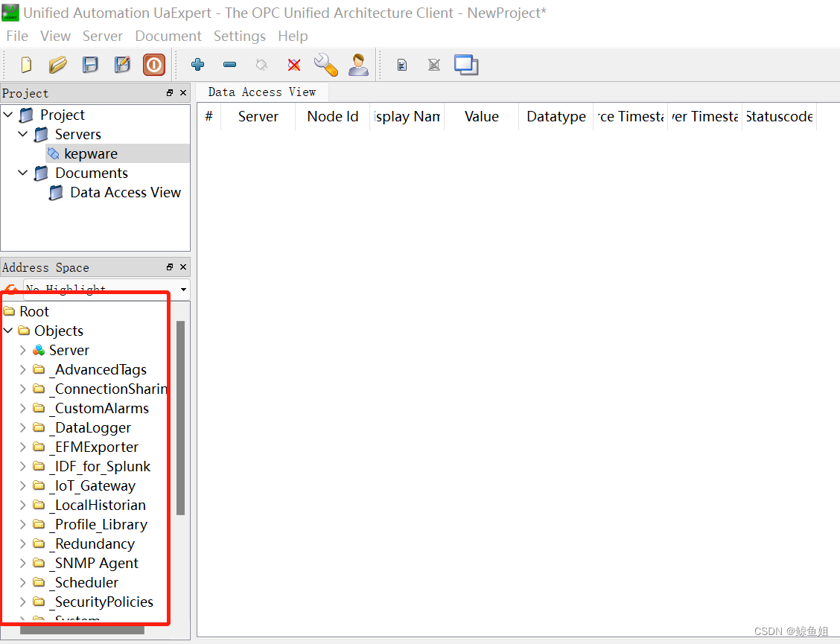Open the Help menu
Screen dimensions: 840x644
293,36
